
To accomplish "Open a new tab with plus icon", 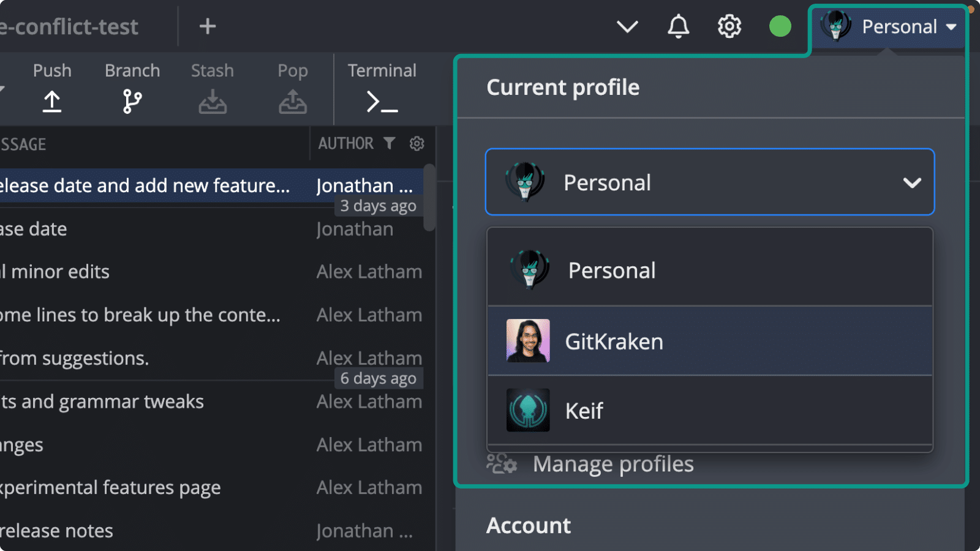I will (208, 26).
